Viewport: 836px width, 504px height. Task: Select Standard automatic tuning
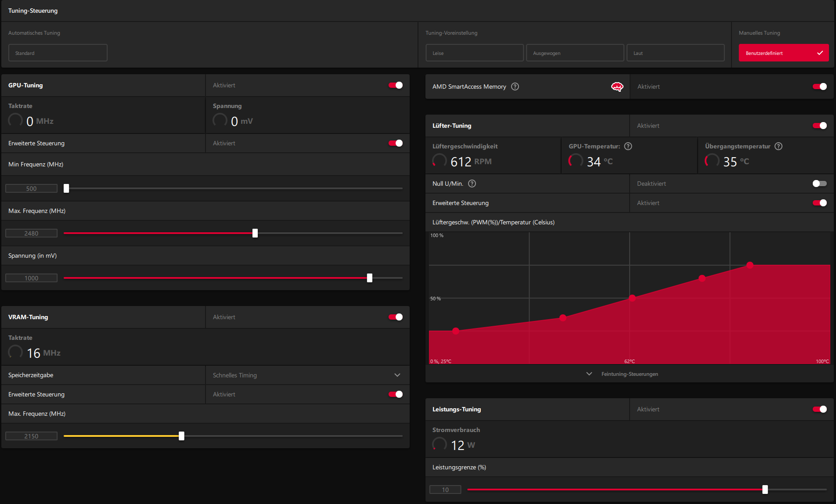pyautogui.click(x=58, y=53)
